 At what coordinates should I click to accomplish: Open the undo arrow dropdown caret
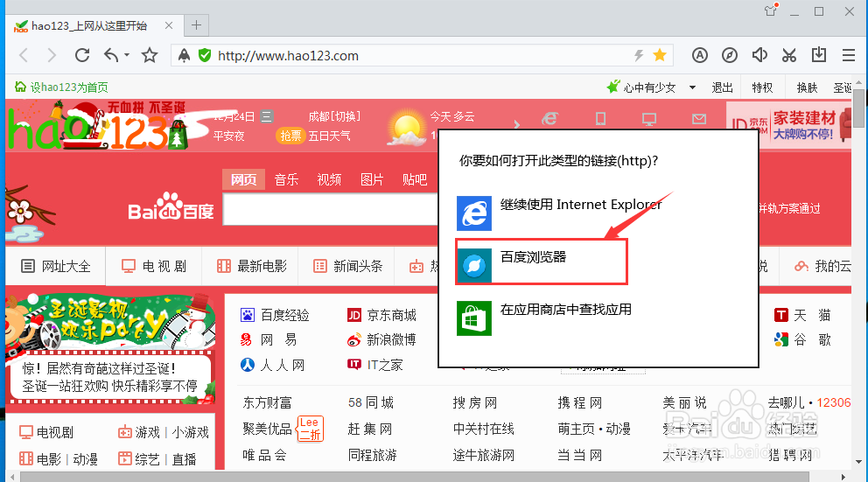(x=127, y=55)
